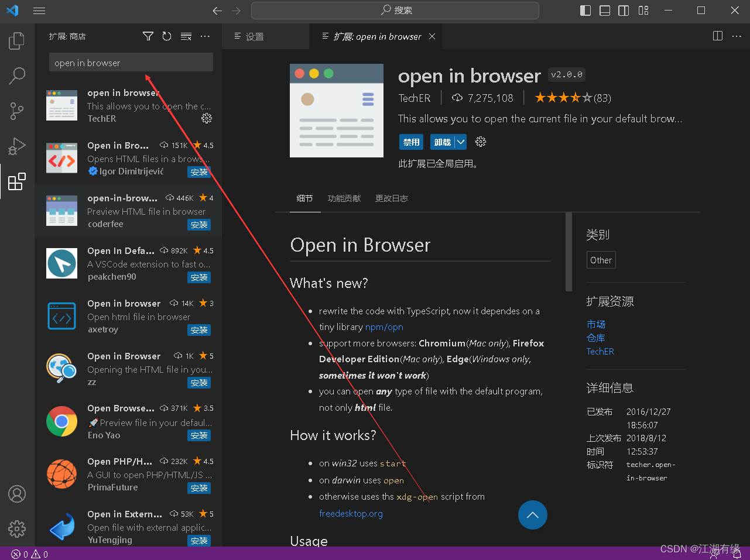
Task: Install YuTengjing's Open in External extension
Action: coord(199,541)
